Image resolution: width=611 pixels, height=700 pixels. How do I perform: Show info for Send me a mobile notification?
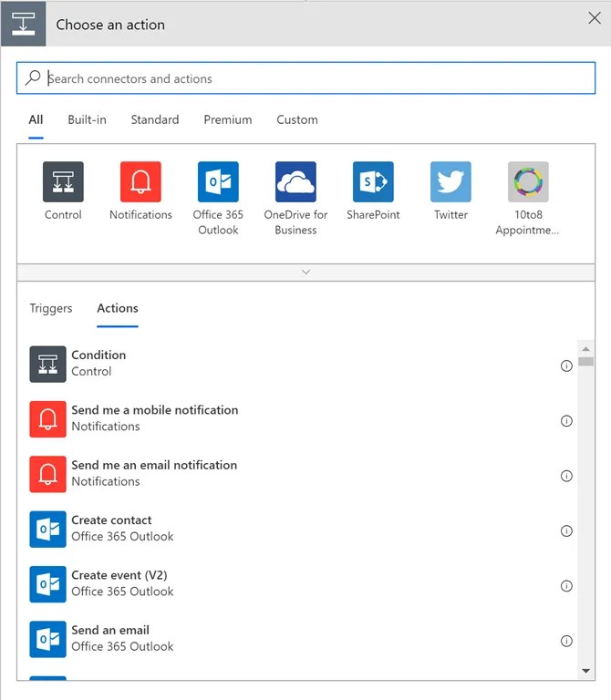coord(566,421)
